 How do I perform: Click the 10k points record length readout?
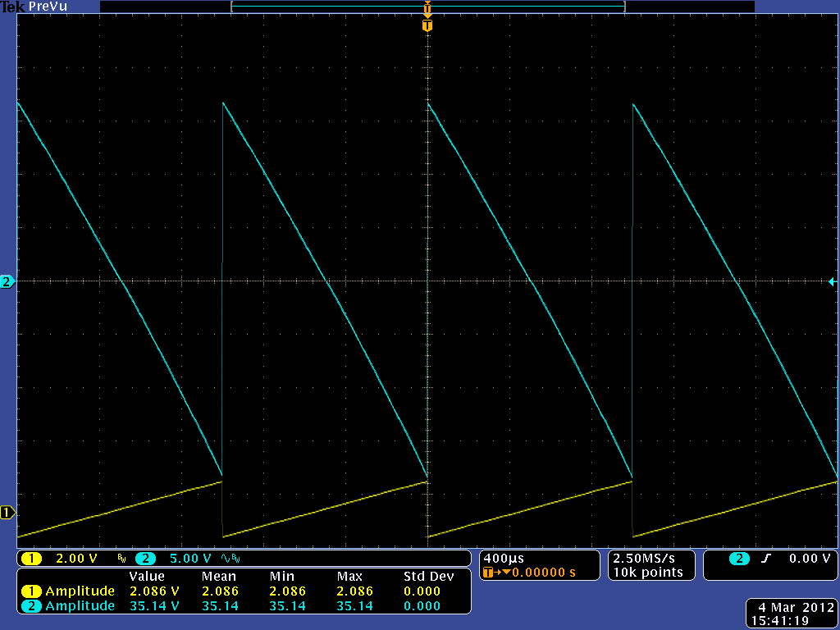pos(648,573)
